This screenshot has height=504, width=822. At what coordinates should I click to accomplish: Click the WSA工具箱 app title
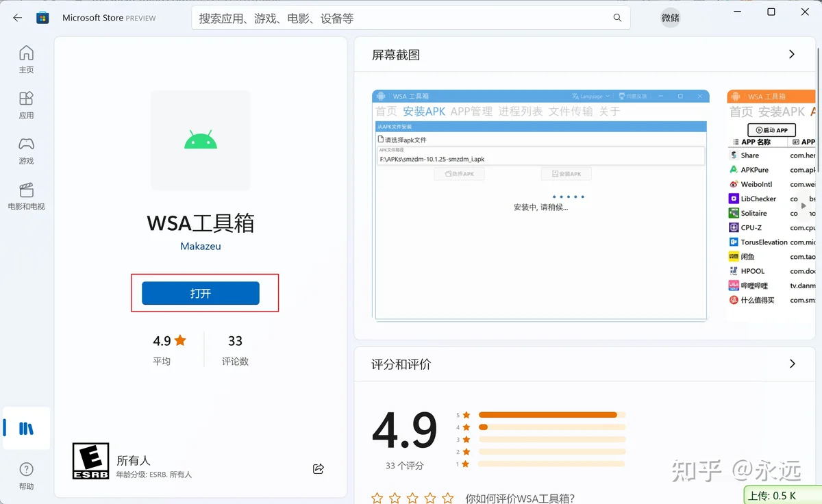pyautogui.click(x=201, y=223)
